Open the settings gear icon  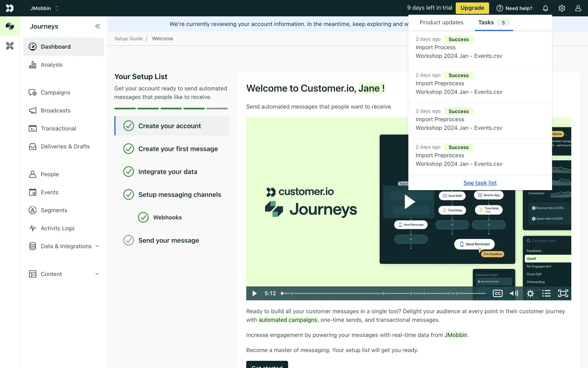[562, 8]
